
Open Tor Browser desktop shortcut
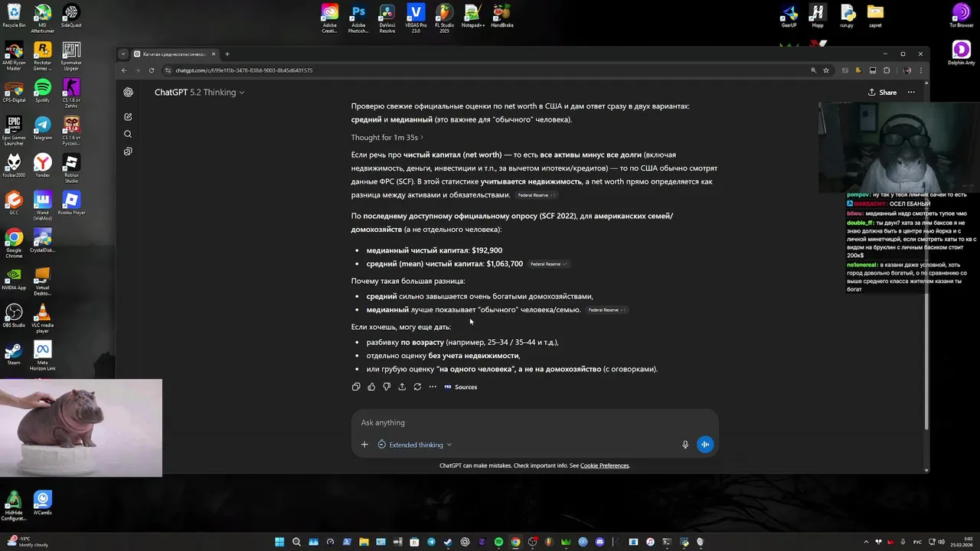961,15
